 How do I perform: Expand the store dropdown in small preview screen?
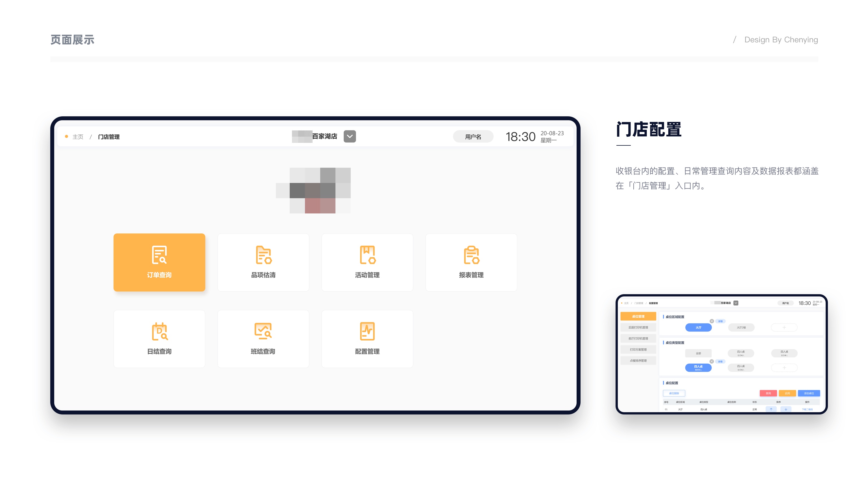pyautogui.click(x=736, y=303)
